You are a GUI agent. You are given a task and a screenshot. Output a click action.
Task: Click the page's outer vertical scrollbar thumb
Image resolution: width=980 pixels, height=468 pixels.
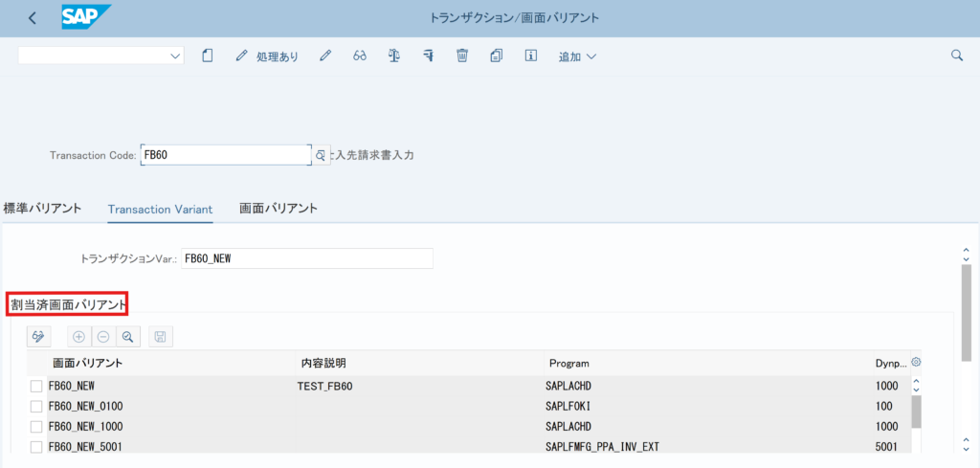coord(967,312)
